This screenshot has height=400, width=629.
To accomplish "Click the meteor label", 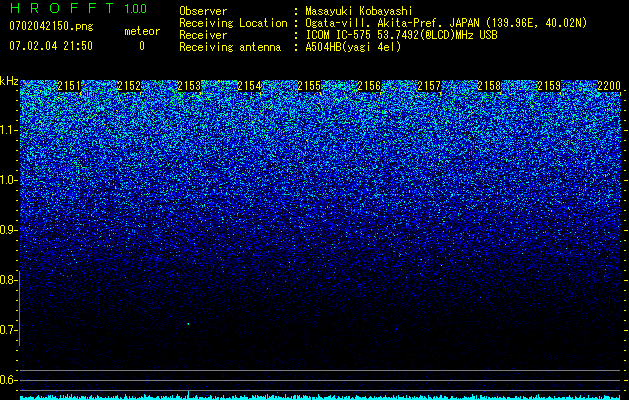I will (x=142, y=31).
